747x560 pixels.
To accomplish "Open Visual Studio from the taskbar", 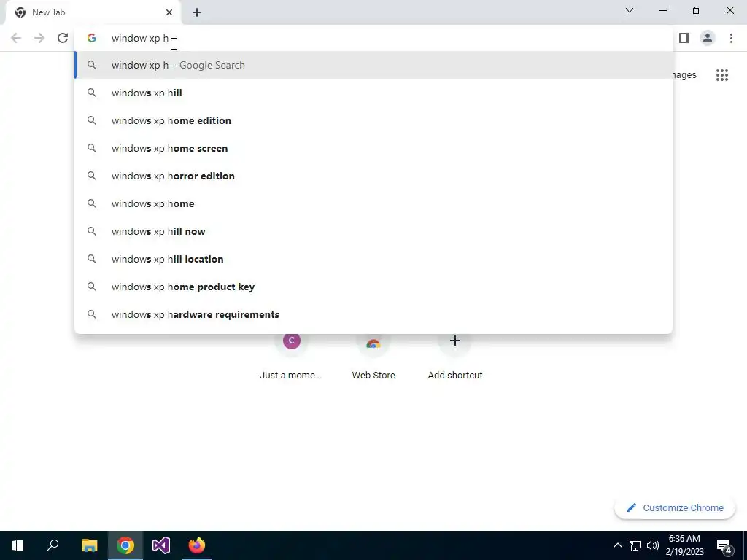I will pos(161,545).
